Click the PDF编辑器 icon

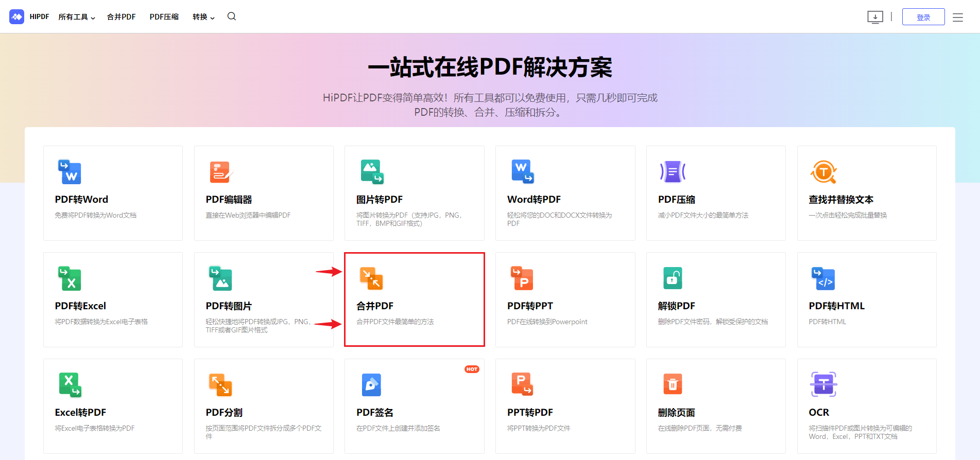221,172
